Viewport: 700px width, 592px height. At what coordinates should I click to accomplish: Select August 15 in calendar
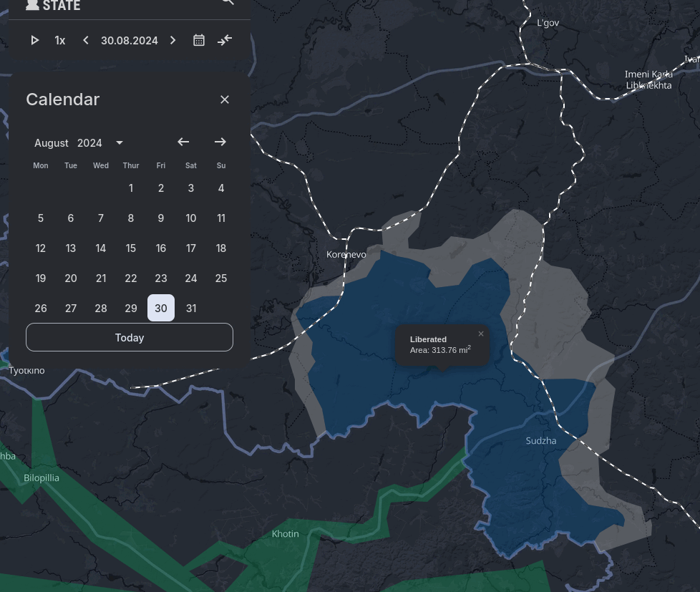[x=131, y=248]
